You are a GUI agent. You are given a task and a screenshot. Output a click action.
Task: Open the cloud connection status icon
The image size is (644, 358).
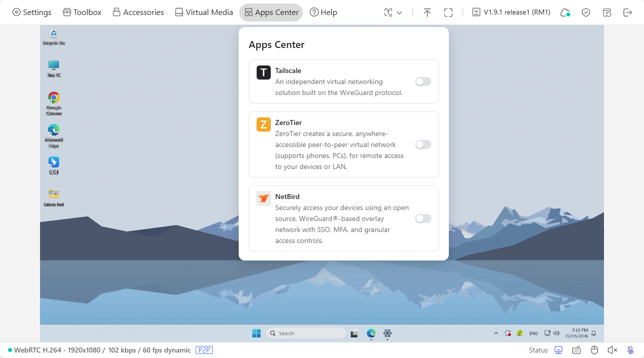point(565,12)
